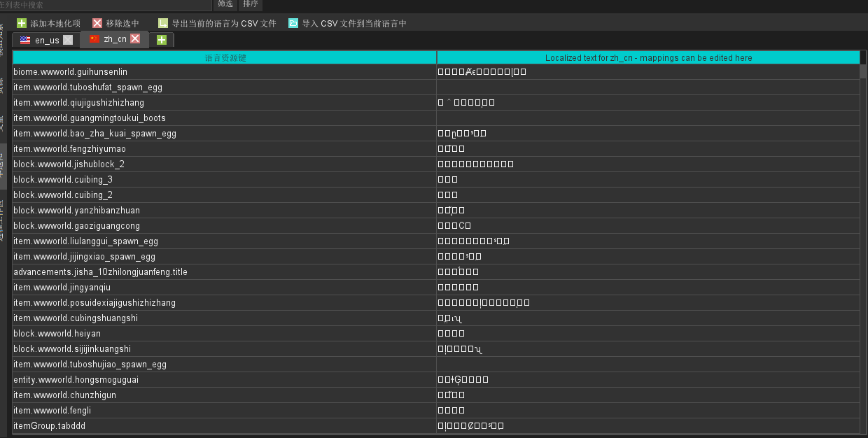This screenshot has width=868, height=438.
Task: Click the China flag icon on the zh_cn tab
Action: [x=92, y=40]
